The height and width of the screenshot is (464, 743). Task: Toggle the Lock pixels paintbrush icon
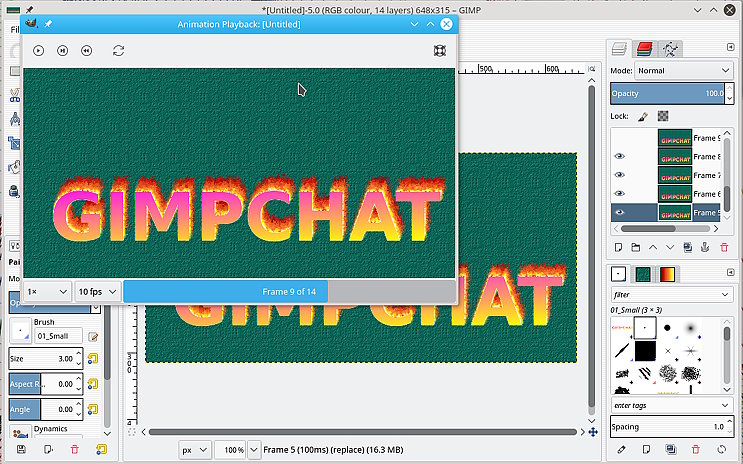(643, 116)
